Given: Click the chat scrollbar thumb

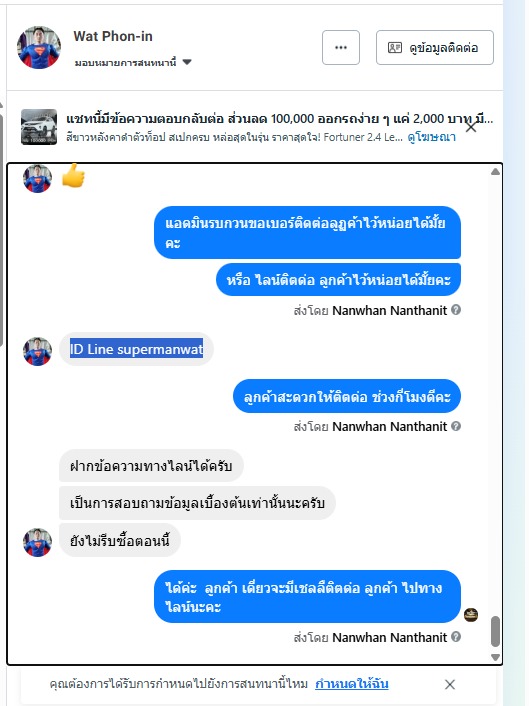Looking at the screenshot, I should [495, 631].
